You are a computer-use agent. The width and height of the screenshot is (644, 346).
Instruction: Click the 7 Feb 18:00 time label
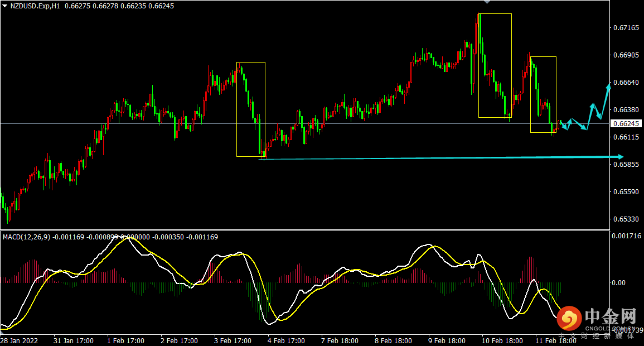click(x=340, y=340)
